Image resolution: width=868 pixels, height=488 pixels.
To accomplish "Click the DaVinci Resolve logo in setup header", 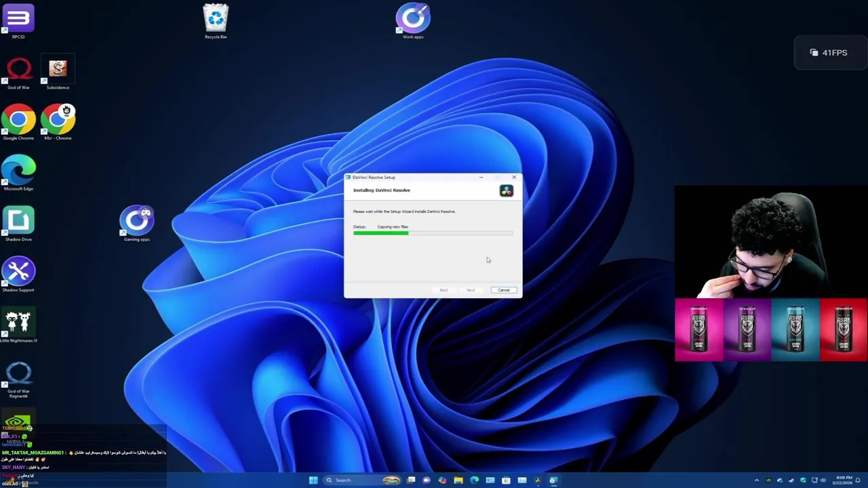I will click(x=507, y=191).
